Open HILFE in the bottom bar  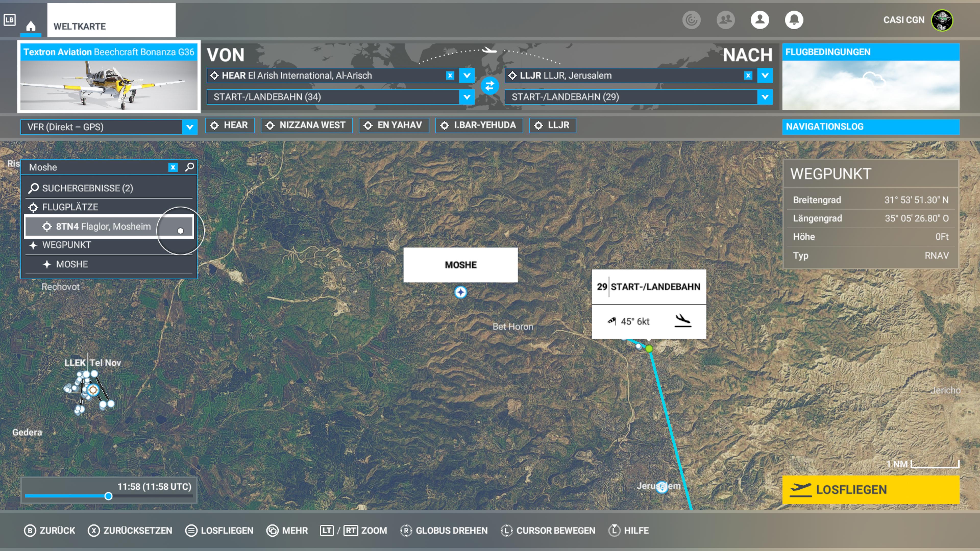click(629, 530)
